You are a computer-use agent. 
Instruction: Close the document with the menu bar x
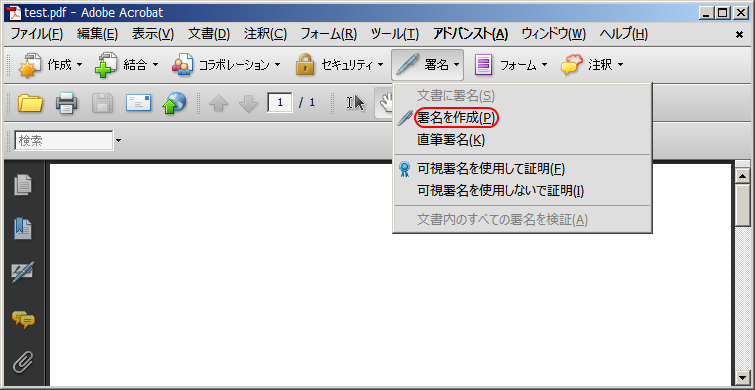pos(740,34)
